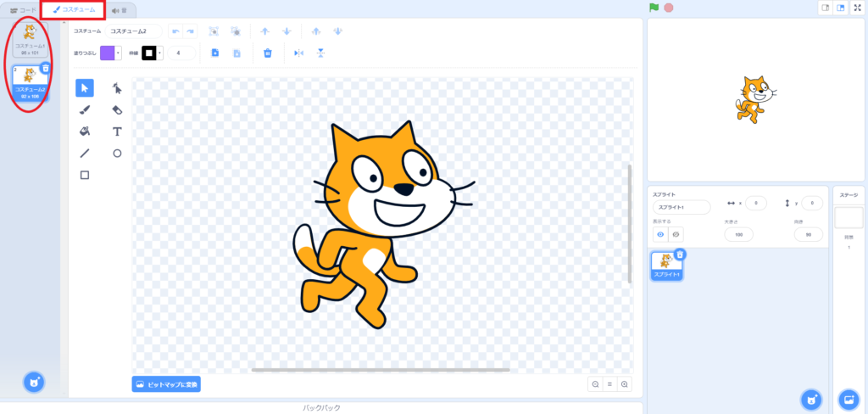868x414 pixels.
Task: Click the sprite name field スプライト1
Action: pos(682,207)
